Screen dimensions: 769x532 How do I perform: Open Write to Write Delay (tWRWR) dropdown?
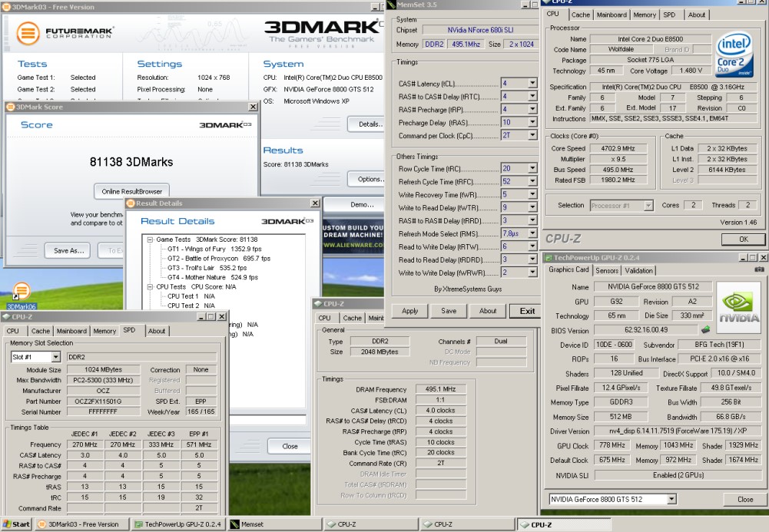click(x=532, y=273)
